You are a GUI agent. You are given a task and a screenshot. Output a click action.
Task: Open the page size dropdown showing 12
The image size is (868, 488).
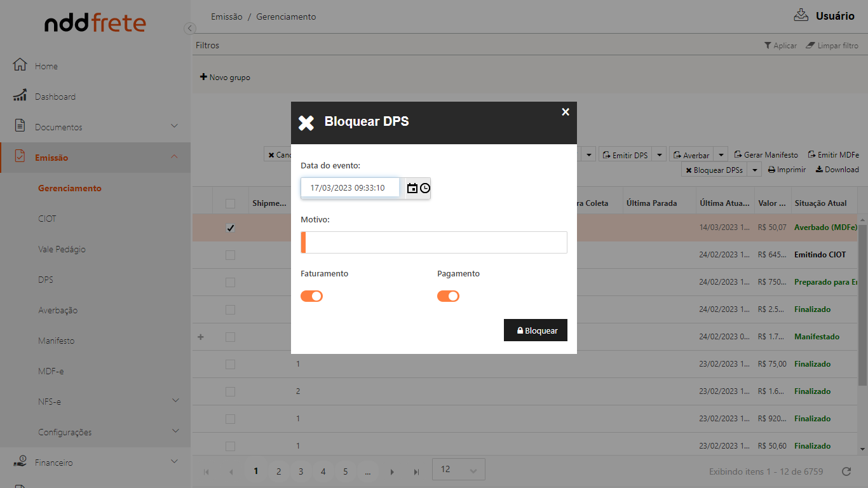coord(458,470)
